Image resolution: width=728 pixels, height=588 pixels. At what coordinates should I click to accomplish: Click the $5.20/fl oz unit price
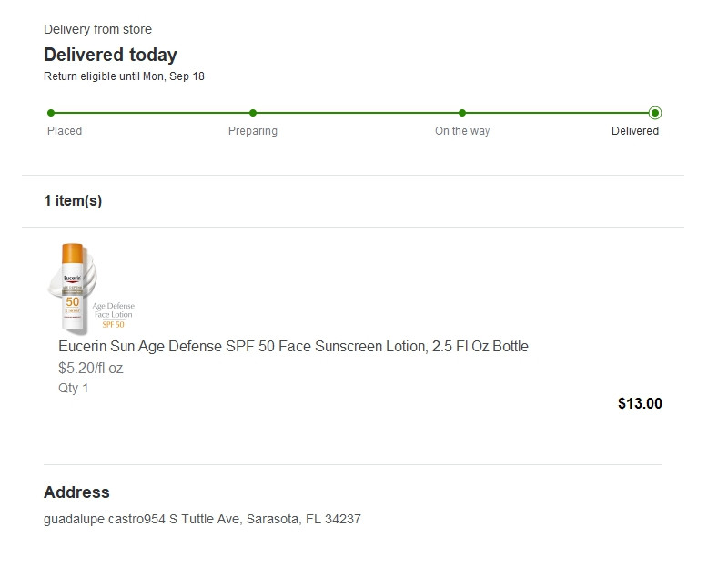click(x=90, y=369)
